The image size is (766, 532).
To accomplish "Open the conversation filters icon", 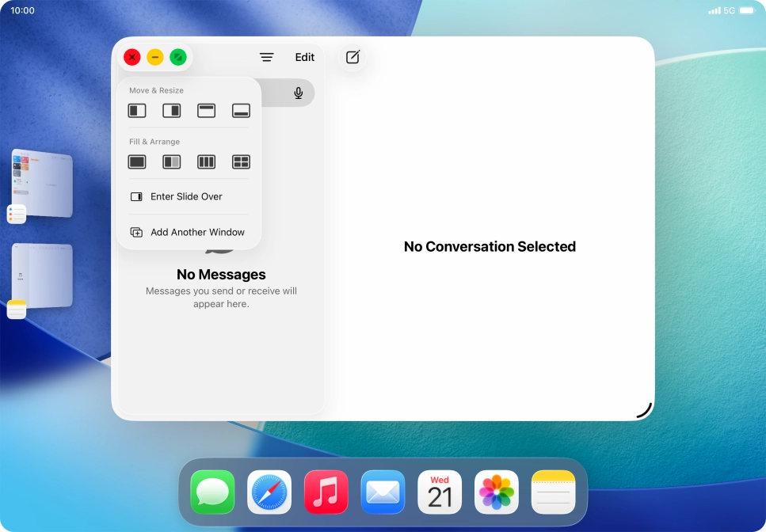I will coord(266,57).
